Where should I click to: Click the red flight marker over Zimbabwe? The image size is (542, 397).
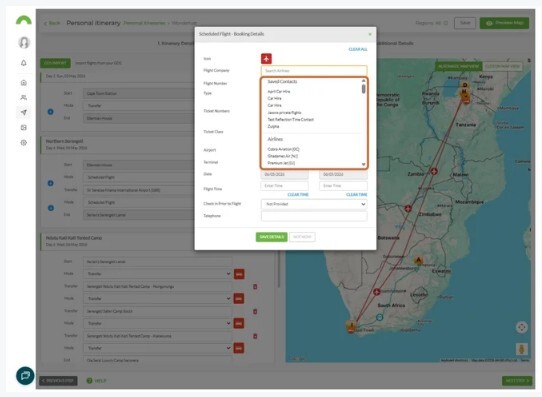click(408, 208)
